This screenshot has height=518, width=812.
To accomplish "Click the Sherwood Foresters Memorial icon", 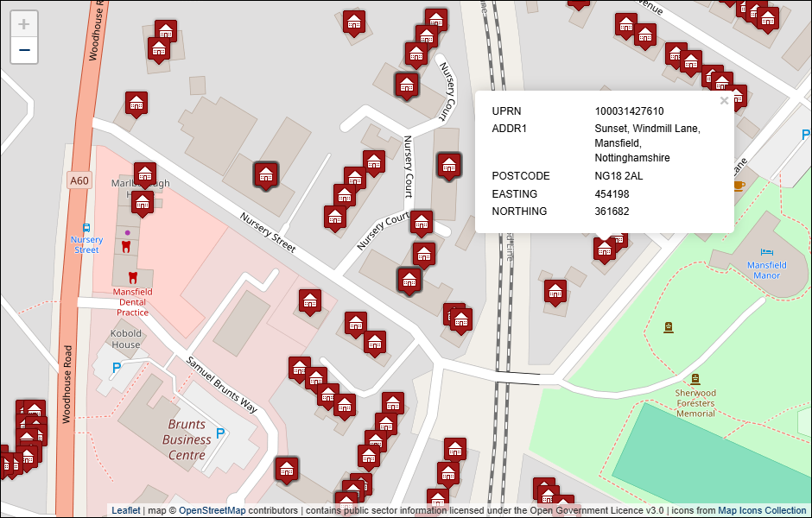I will pyautogui.click(x=695, y=379).
